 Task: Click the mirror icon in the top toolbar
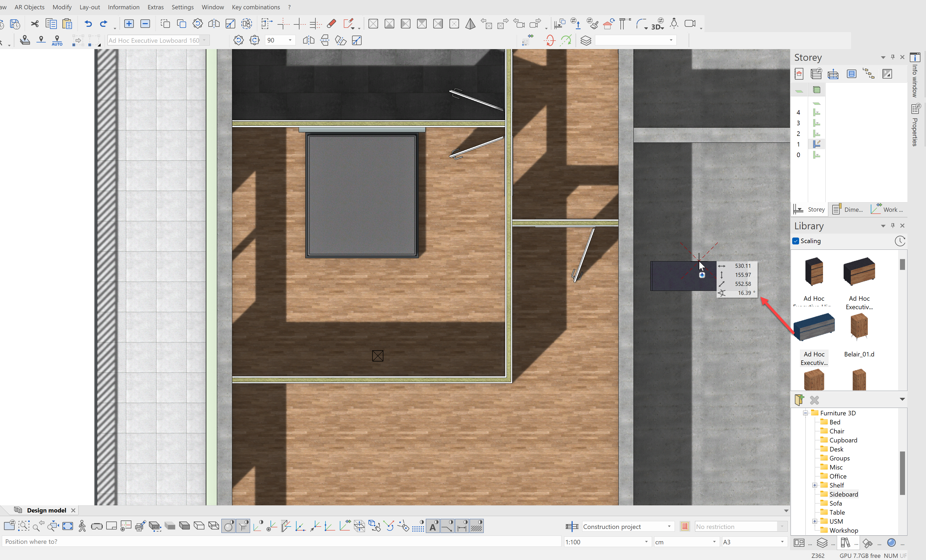point(214,24)
